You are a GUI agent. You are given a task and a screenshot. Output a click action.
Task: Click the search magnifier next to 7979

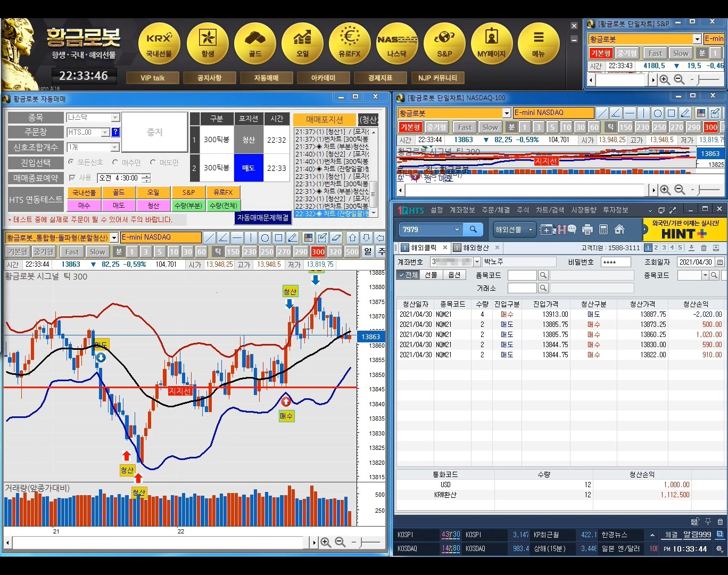(x=473, y=229)
